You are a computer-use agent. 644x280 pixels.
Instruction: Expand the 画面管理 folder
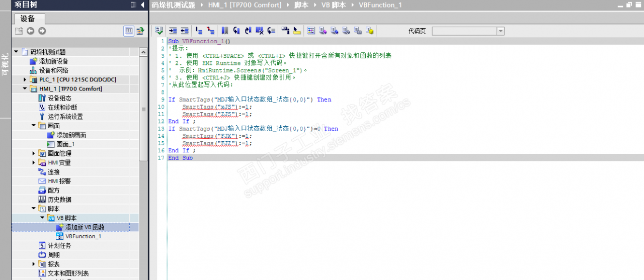click(x=34, y=153)
